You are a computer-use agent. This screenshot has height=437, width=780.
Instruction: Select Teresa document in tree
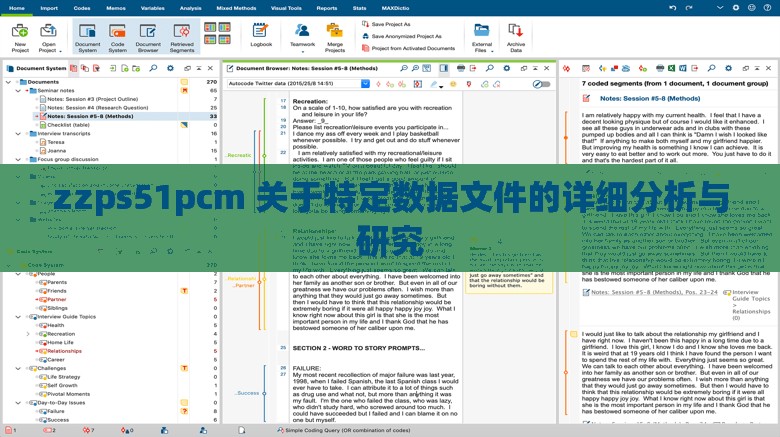tap(56, 142)
